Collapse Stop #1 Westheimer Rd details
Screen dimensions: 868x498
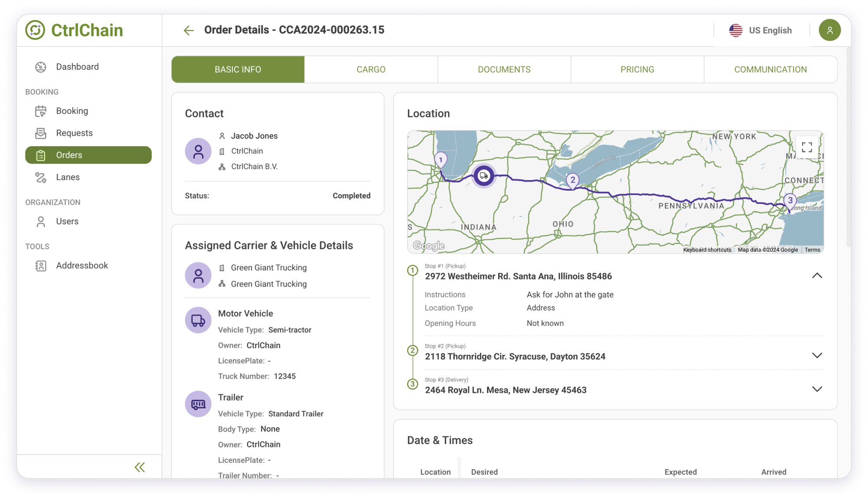(x=817, y=276)
